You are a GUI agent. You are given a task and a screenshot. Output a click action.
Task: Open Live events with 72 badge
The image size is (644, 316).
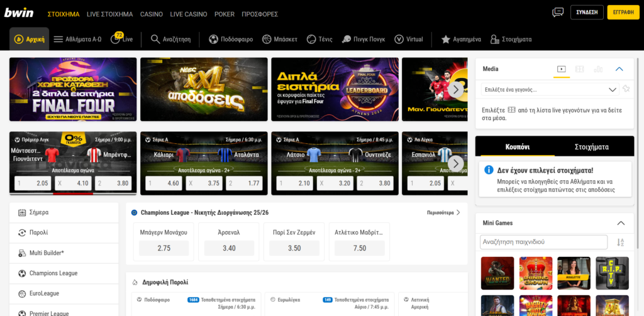tap(121, 38)
